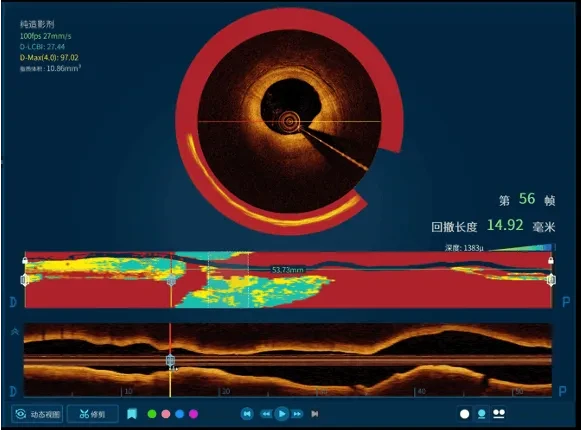Click the frame marker handle on longitudinal view
The image size is (582, 430).
point(170,361)
